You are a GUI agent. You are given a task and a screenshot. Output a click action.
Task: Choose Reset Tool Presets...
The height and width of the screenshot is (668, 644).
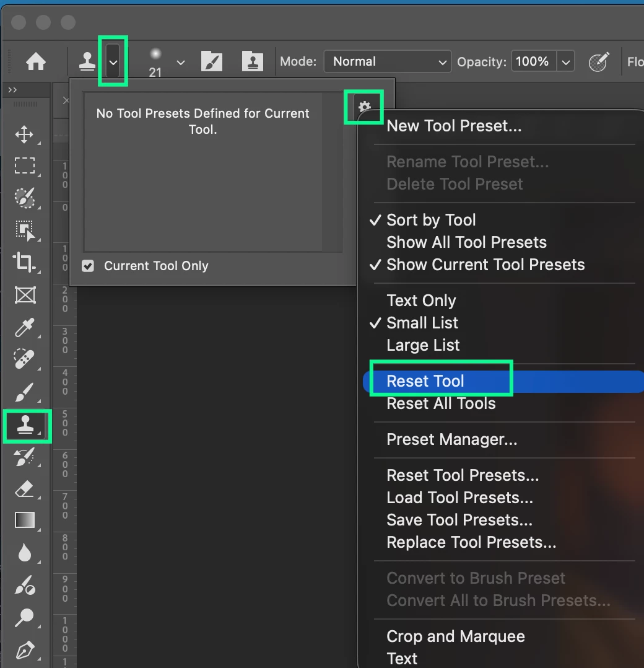[x=463, y=475]
